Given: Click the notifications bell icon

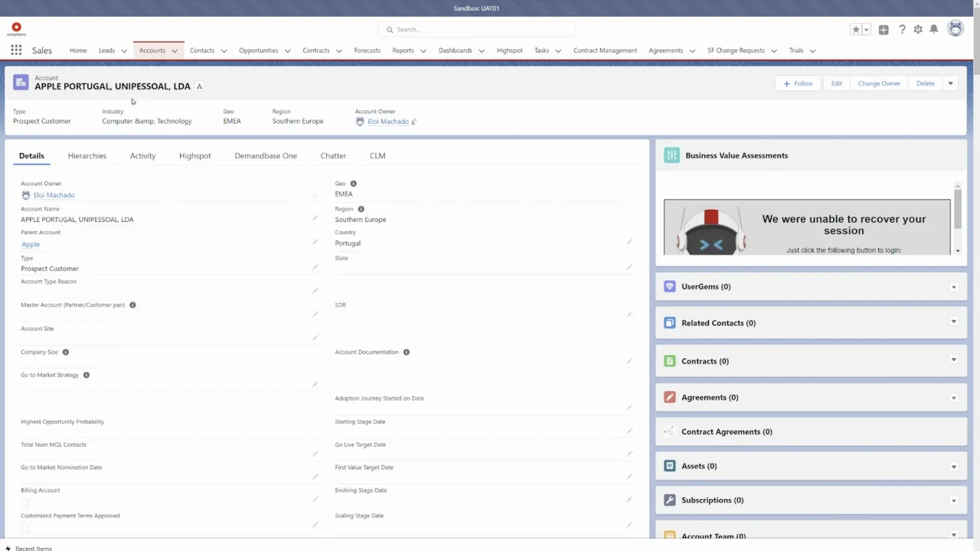Looking at the screenshot, I should 934,29.
